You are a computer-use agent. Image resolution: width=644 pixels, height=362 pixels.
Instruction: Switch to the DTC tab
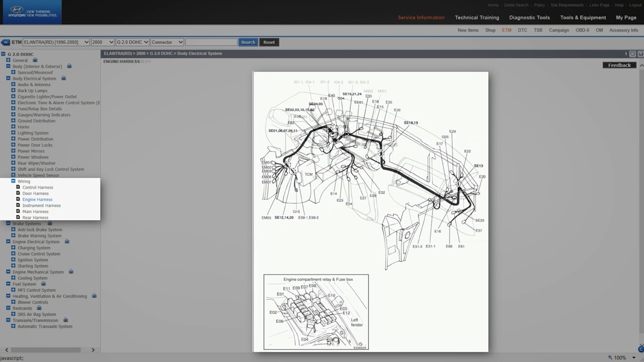click(x=523, y=30)
